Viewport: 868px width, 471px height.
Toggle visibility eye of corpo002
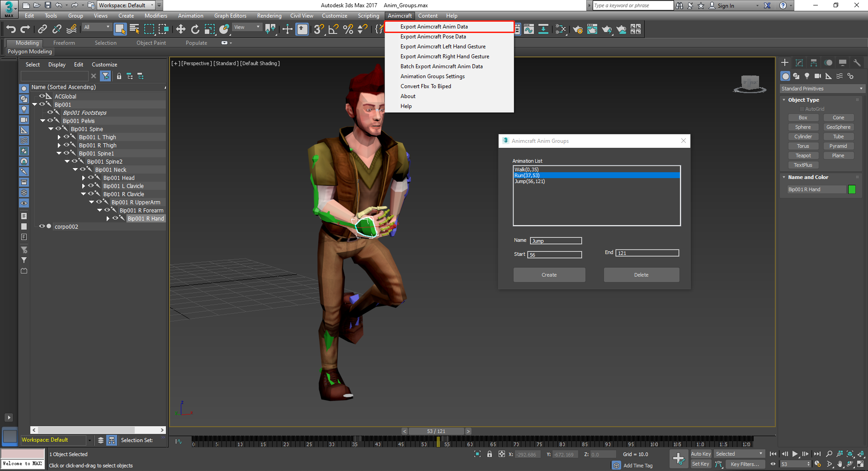tap(42, 226)
